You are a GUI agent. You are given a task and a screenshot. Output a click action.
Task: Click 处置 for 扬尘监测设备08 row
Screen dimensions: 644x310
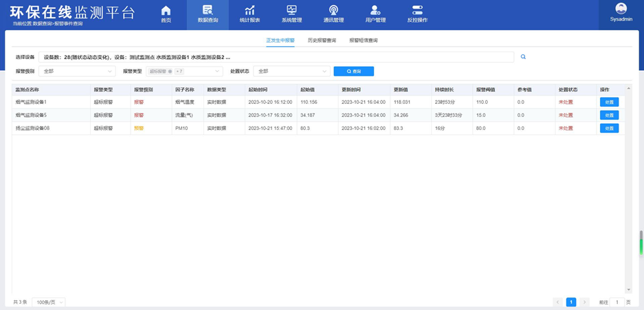(x=609, y=129)
